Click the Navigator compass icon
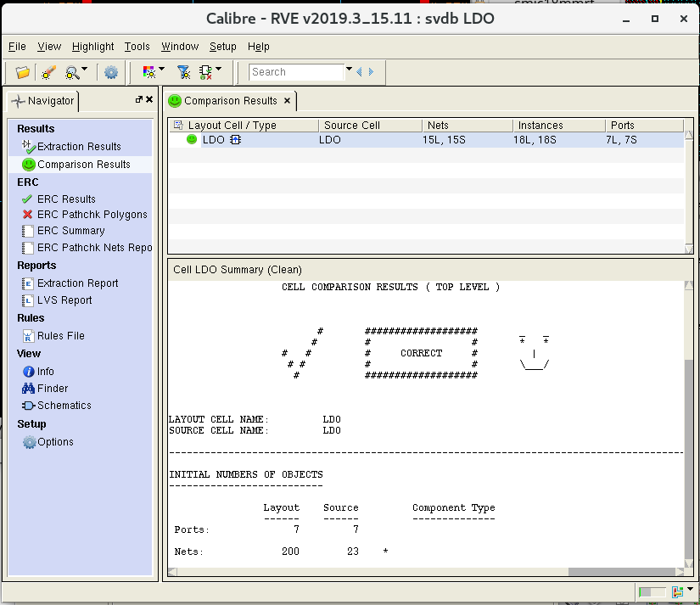This screenshot has width=700, height=605. click(x=18, y=101)
